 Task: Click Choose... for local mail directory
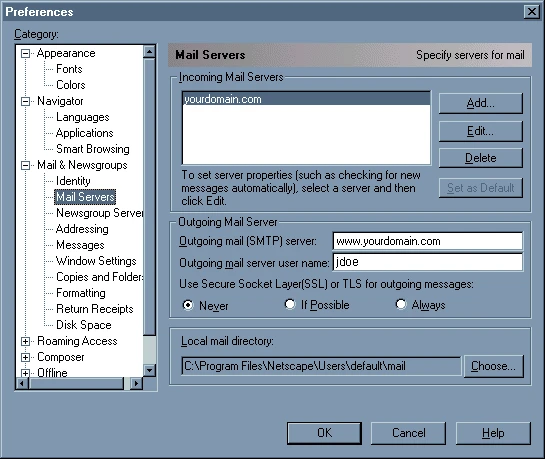[494, 366]
